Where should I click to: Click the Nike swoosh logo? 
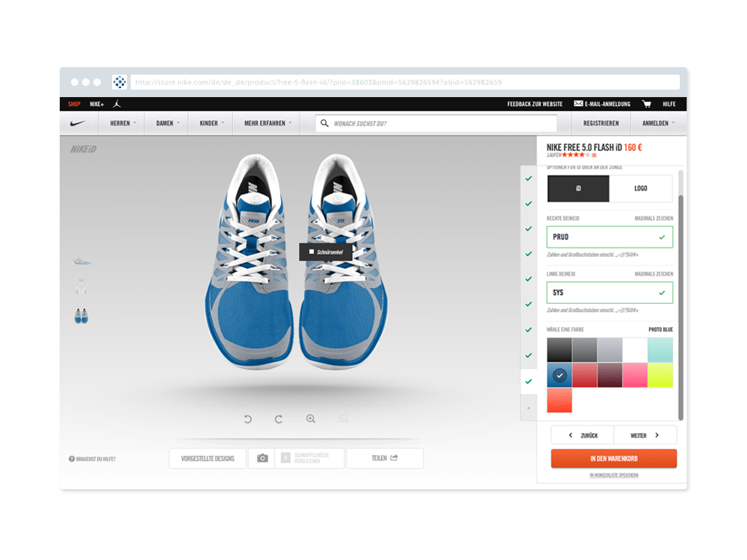[x=78, y=123]
